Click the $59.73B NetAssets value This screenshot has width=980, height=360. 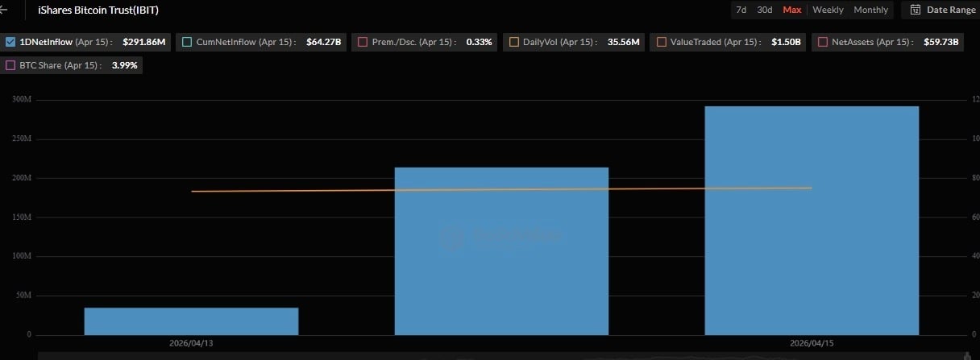tap(941, 41)
